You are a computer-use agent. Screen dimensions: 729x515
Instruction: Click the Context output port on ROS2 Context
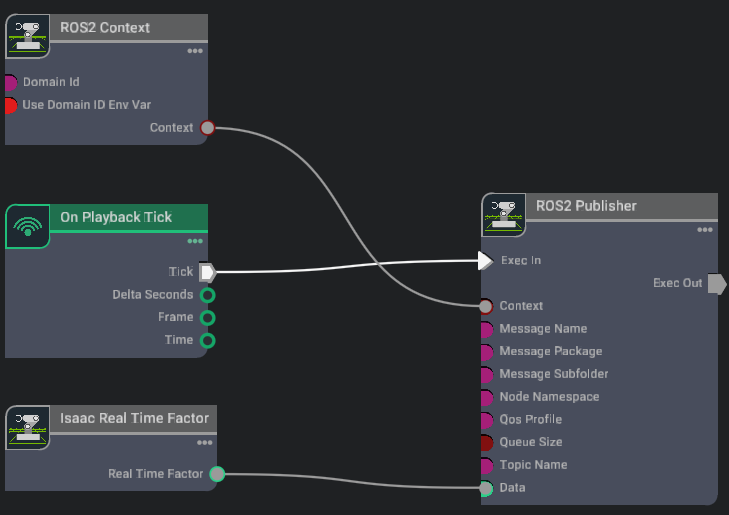pyautogui.click(x=207, y=128)
